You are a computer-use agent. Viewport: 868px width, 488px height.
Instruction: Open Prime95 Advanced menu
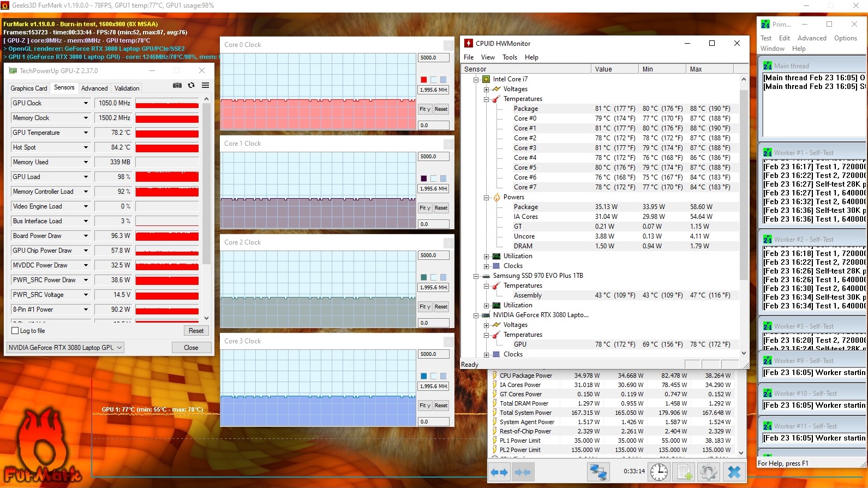[x=812, y=38]
